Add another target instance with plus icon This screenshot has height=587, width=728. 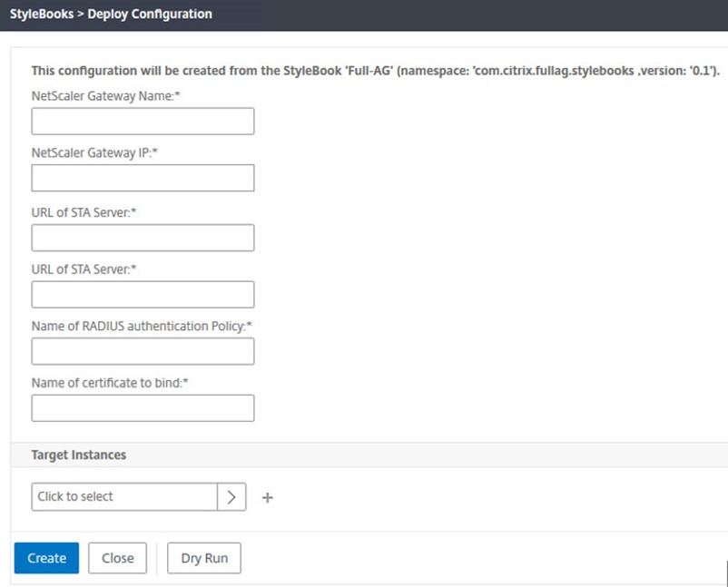(268, 497)
